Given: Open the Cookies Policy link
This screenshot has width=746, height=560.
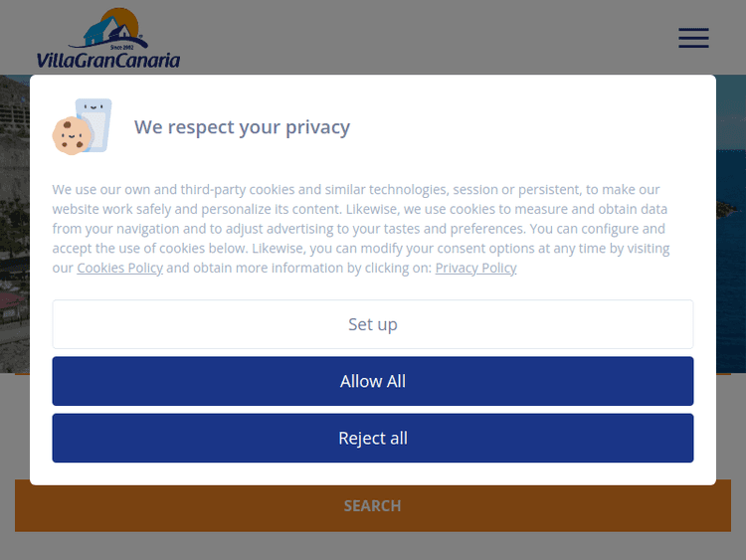Looking at the screenshot, I should [x=119, y=268].
